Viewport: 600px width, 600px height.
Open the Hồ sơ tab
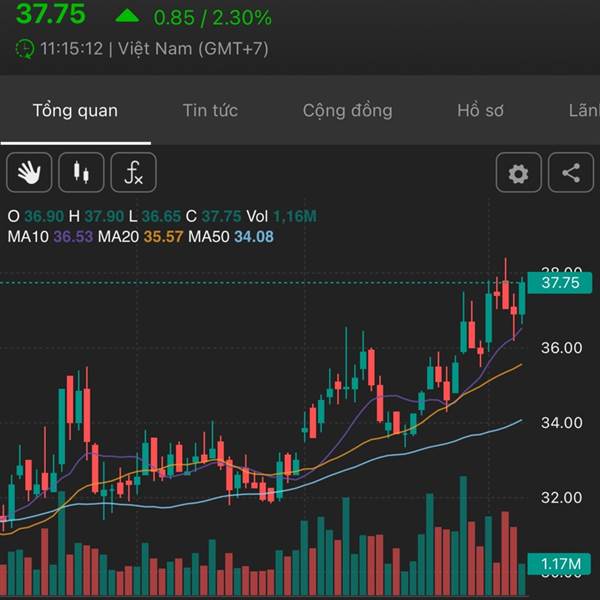coord(480,111)
